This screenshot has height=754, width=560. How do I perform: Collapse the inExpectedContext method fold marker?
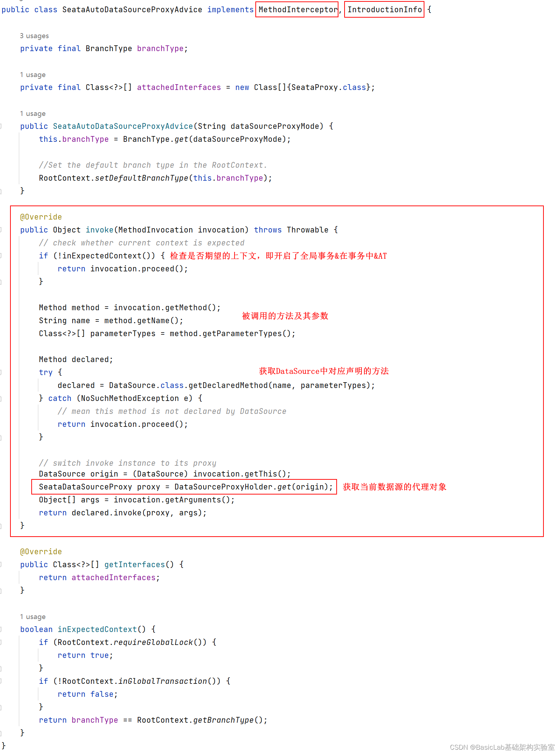coord(1,629)
